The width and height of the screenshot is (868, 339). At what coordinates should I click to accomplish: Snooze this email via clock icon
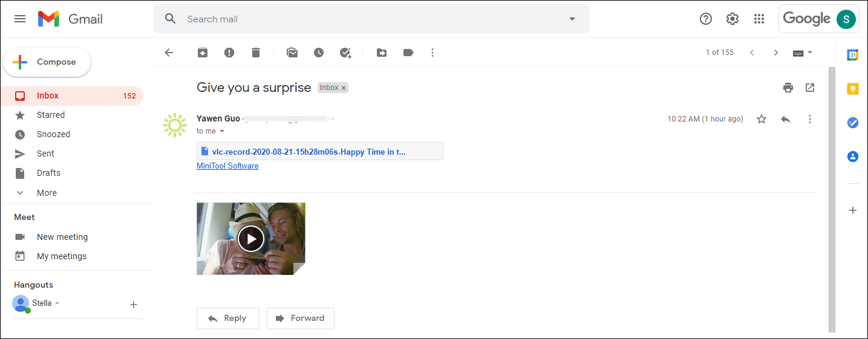[319, 53]
